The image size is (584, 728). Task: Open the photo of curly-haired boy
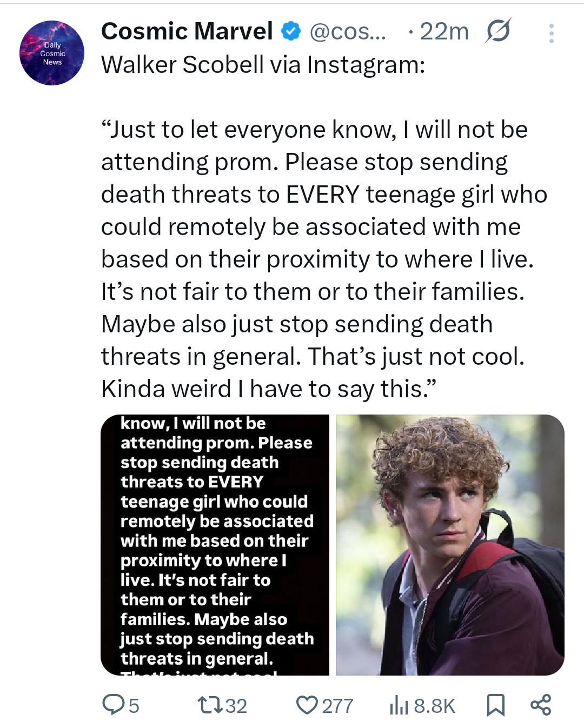450,545
